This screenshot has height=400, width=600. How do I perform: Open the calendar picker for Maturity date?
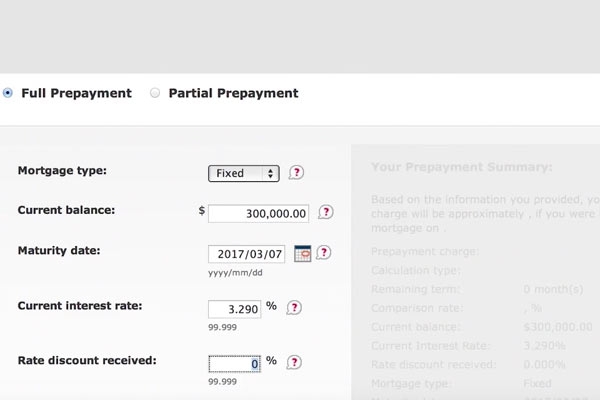pyautogui.click(x=303, y=254)
